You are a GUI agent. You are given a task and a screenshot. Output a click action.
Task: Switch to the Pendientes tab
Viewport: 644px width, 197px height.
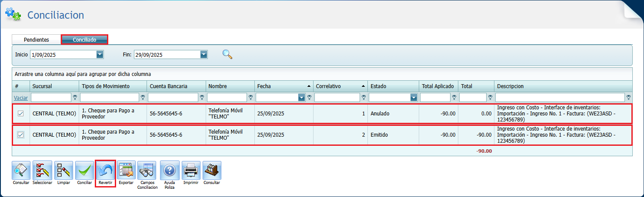[37, 39]
